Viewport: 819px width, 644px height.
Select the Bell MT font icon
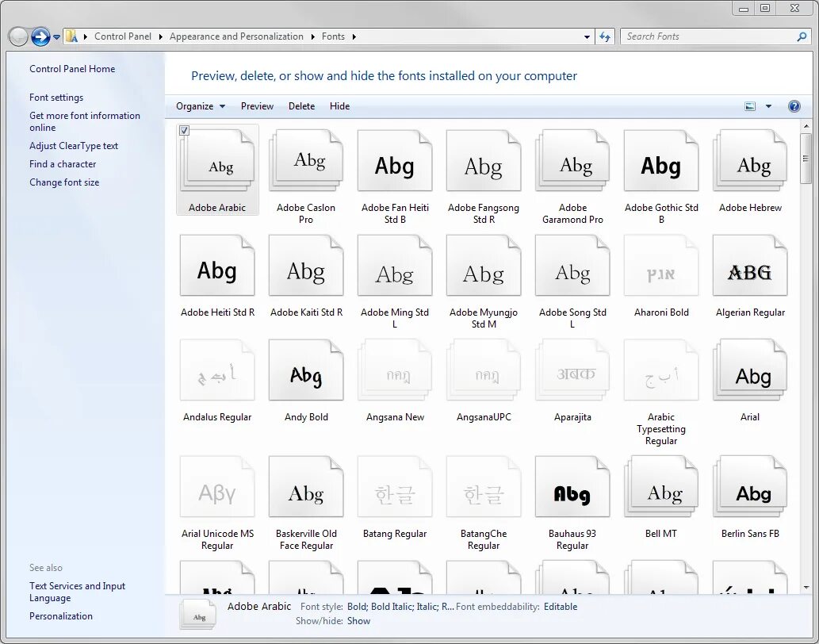pyautogui.click(x=661, y=486)
